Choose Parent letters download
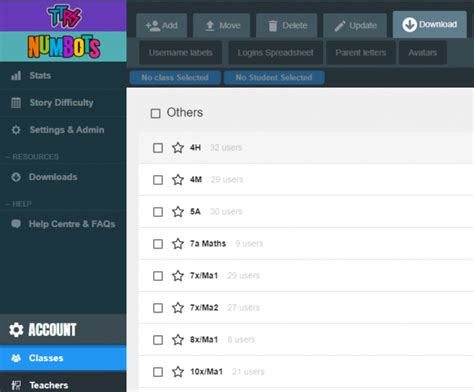474x392 pixels. [x=361, y=53]
